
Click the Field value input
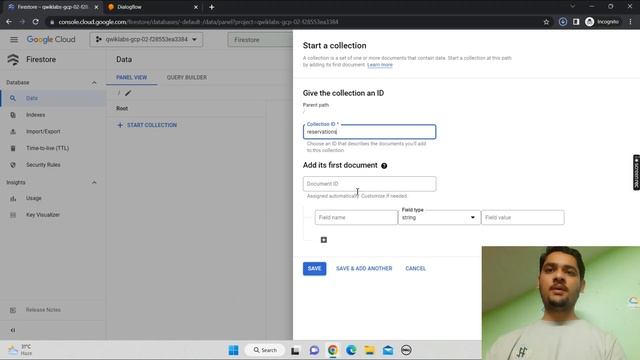(523, 218)
